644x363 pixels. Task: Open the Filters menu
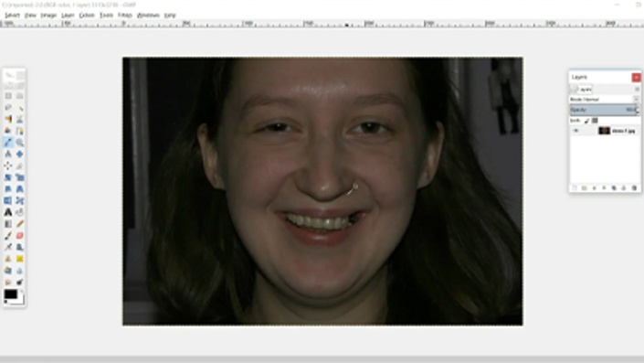125,16
